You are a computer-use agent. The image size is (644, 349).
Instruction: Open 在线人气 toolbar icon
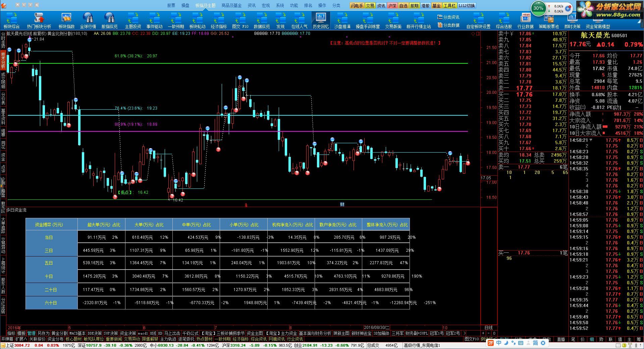pyautogui.click(x=299, y=20)
